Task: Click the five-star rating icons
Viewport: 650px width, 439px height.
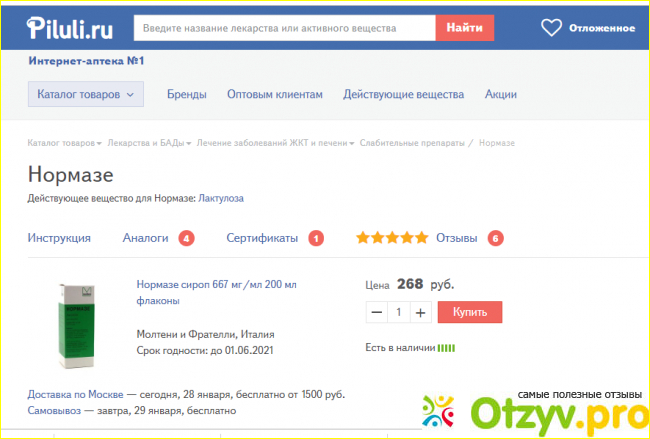Action: [x=392, y=238]
